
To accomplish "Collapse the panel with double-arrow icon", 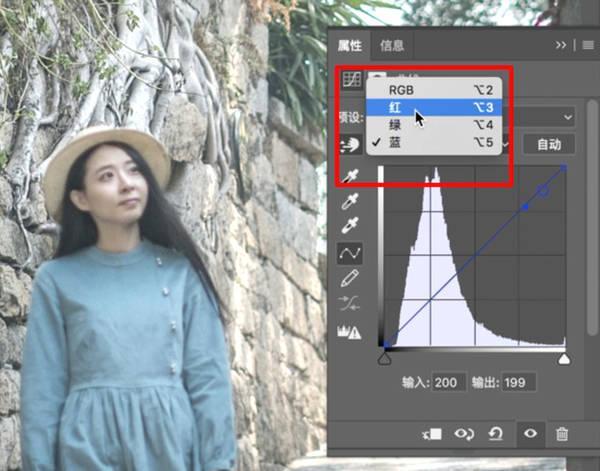I will [562, 45].
